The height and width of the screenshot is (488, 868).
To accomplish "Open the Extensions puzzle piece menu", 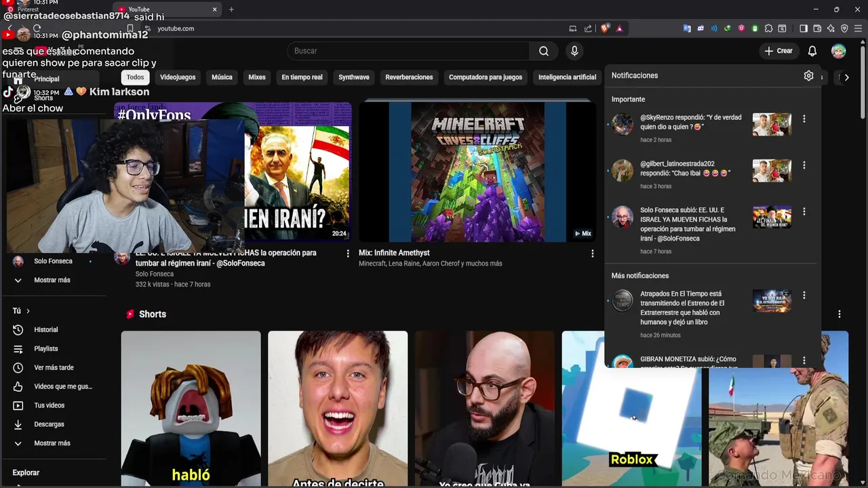I will tap(768, 28).
